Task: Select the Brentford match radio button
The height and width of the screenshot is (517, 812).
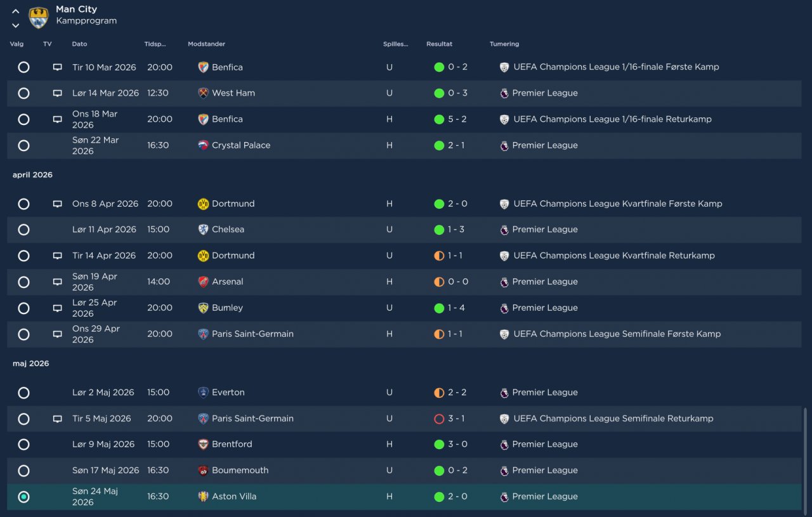Action: point(23,445)
